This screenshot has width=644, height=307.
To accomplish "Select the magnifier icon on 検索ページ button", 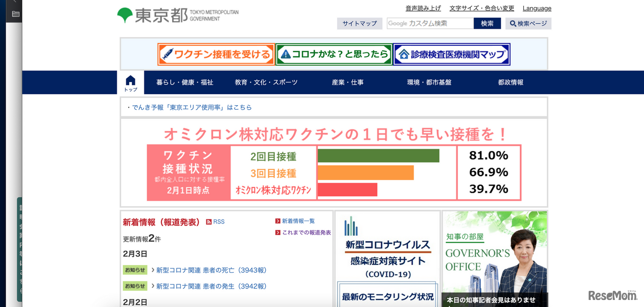I will click(x=513, y=23).
